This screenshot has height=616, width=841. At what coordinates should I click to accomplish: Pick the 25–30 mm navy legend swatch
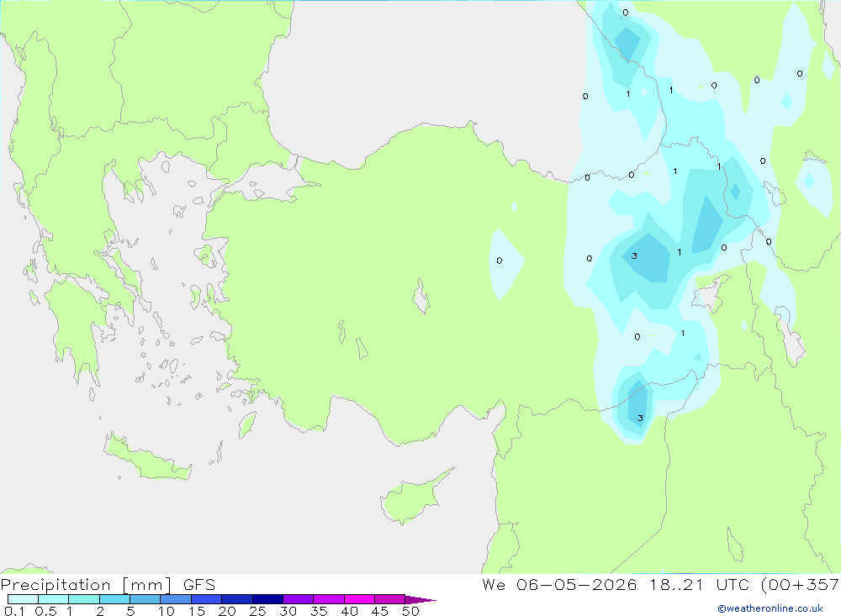tap(267, 599)
